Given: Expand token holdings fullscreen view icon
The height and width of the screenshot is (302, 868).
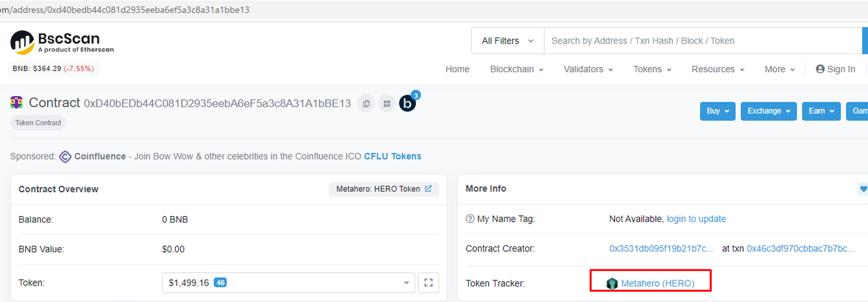Looking at the screenshot, I should tap(427, 282).
